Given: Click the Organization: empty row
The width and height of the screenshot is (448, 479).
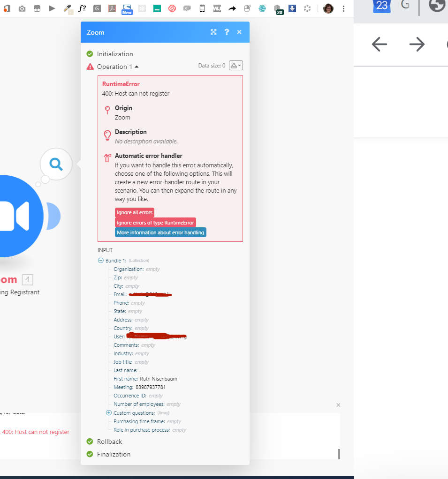Looking at the screenshot, I should pos(137,269).
